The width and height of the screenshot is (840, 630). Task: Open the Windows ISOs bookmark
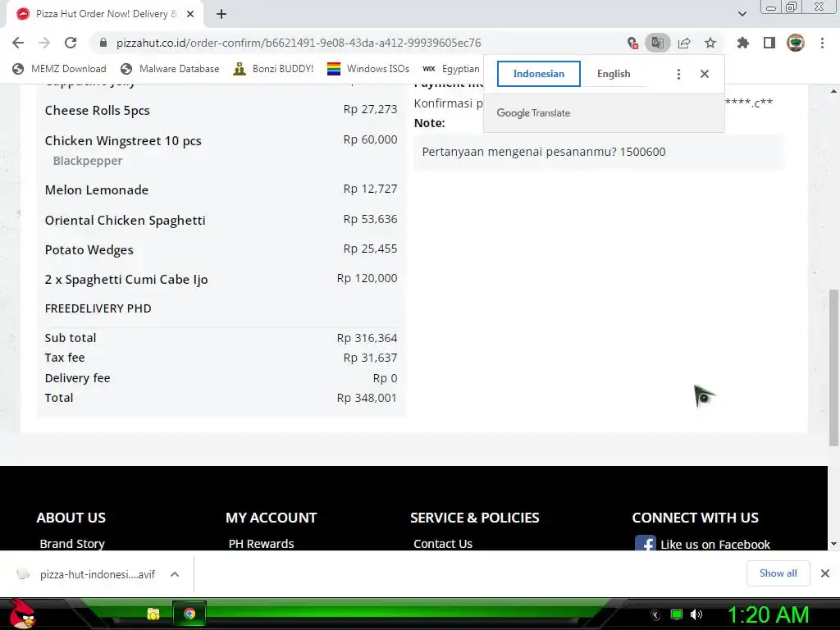pos(368,69)
